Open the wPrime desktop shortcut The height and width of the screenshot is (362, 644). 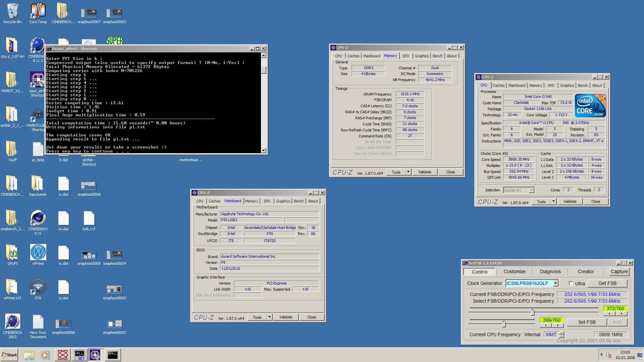tap(38, 252)
